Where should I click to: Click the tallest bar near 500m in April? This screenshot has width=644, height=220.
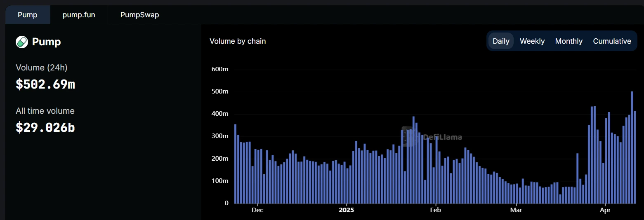click(632, 147)
